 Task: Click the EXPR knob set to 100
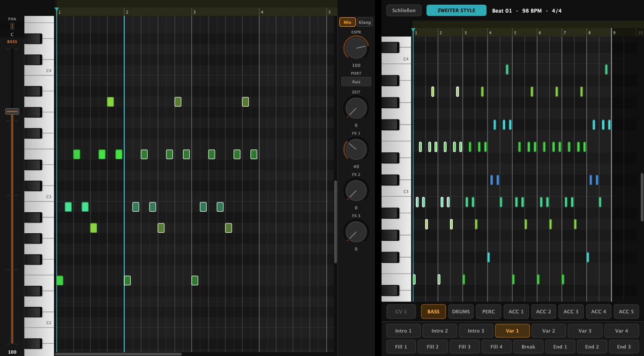coord(356,48)
